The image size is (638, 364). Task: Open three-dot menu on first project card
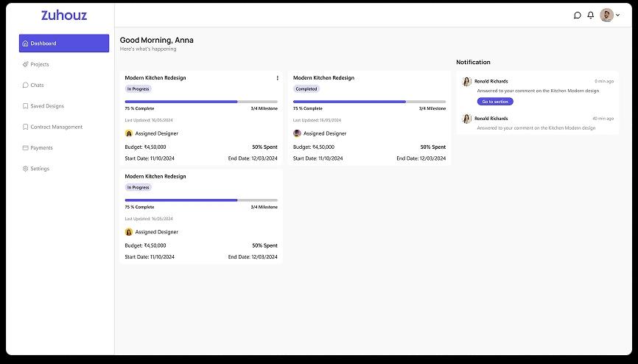pos(277,78)
